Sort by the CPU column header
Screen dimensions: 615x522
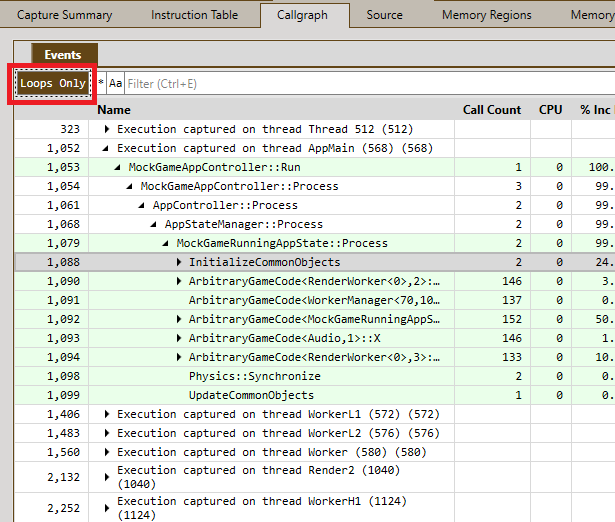[550, 110]
